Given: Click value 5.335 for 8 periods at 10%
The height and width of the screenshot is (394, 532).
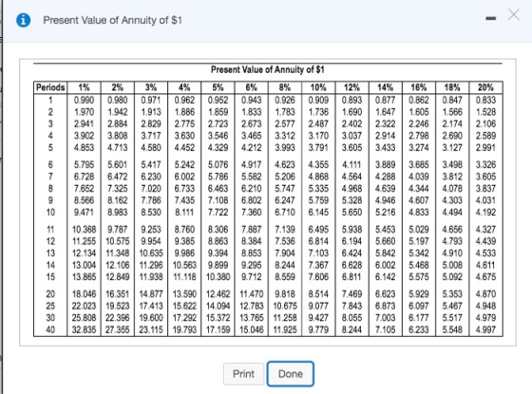Looking at the screenshot, I should point(318,189).
